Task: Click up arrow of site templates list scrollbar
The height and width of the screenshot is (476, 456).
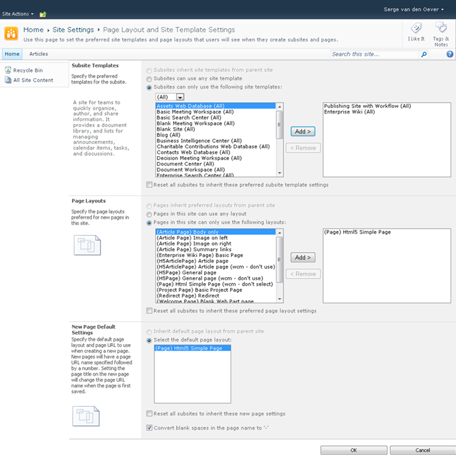Action: 279,107
